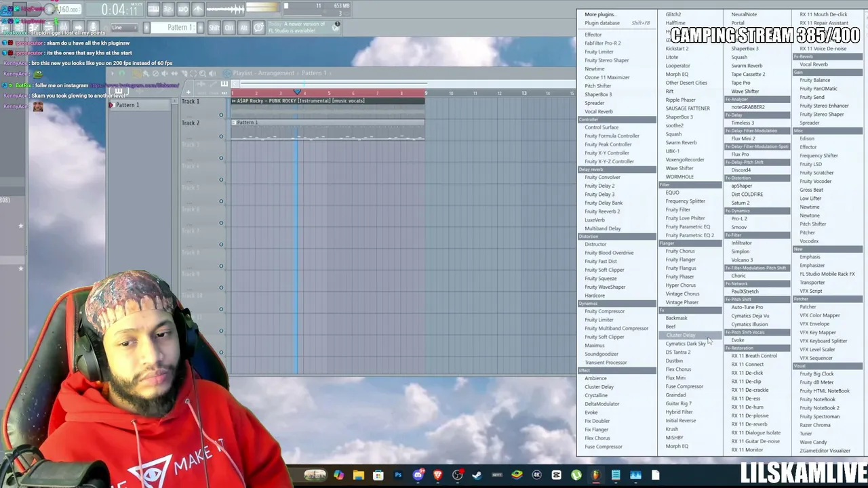
Task: Select the Delete tool in Playlist toolbar
Action: click(155, 73)
